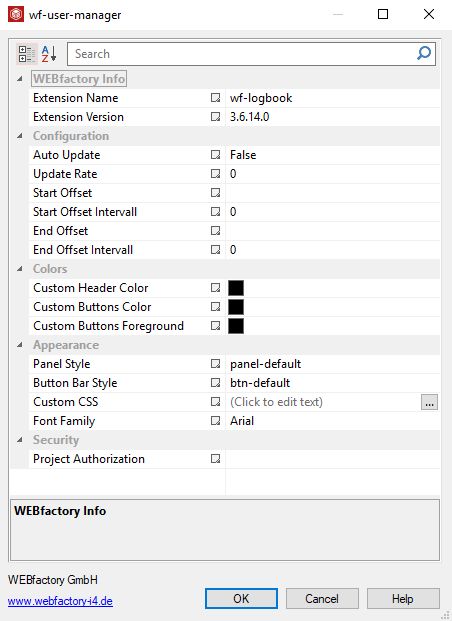This screenshot has height=621, width=452.
Task: Select the Appearance category header
Action: pos(66,345)
